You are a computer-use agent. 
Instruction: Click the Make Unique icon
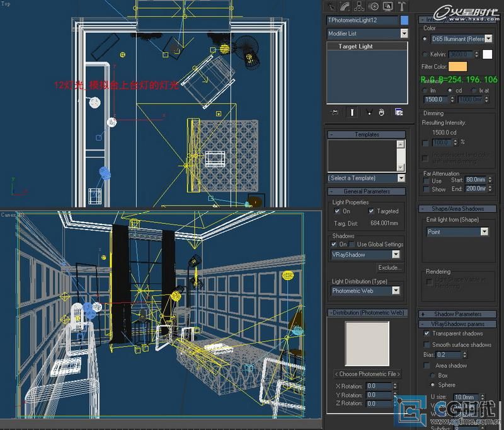[x=369, y=112]
